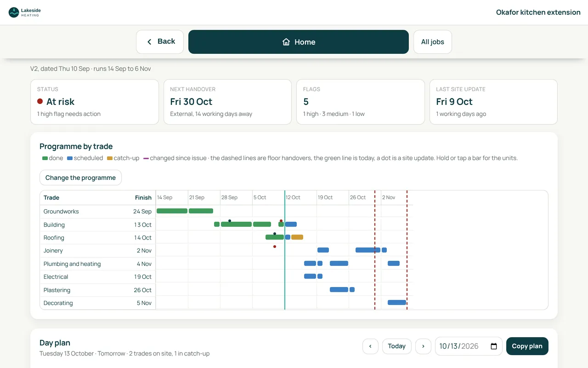Screen dimensions: 588x368
Task: Click the Lakeside Heating logo
Action: click(x=25, y=12)
